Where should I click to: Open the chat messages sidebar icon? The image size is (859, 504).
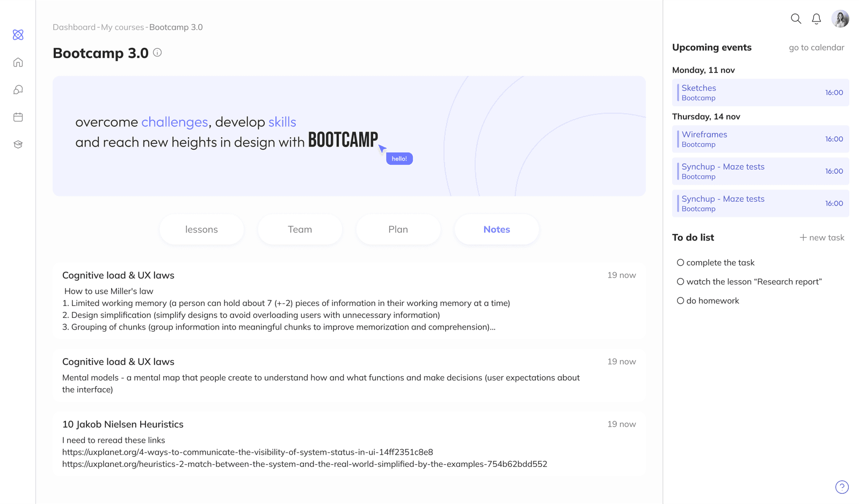18,90
